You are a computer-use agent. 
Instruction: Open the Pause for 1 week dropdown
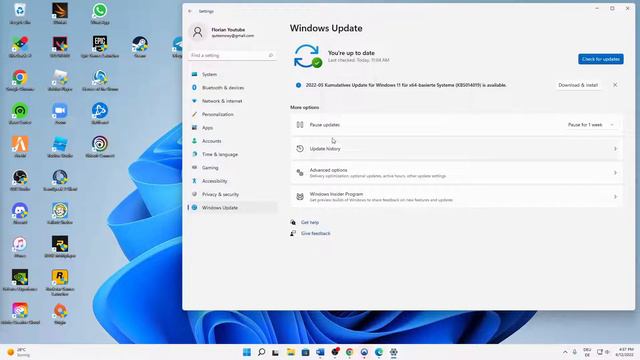click(591, 124)
